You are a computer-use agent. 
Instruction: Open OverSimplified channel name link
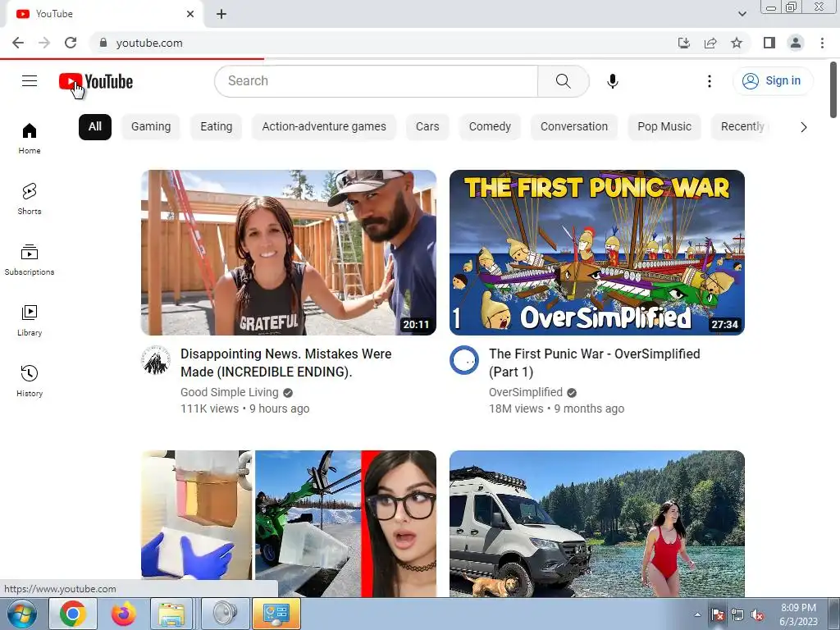pyautogui.click(x=526, y=392)
